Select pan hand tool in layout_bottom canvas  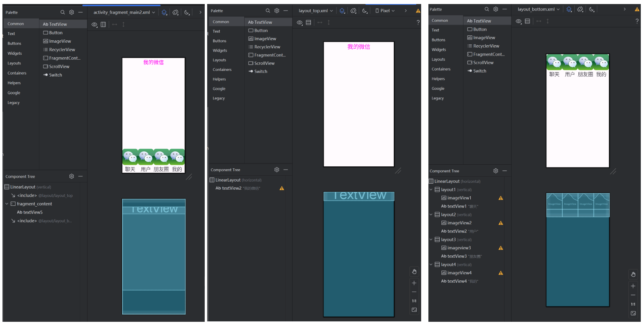633,275
